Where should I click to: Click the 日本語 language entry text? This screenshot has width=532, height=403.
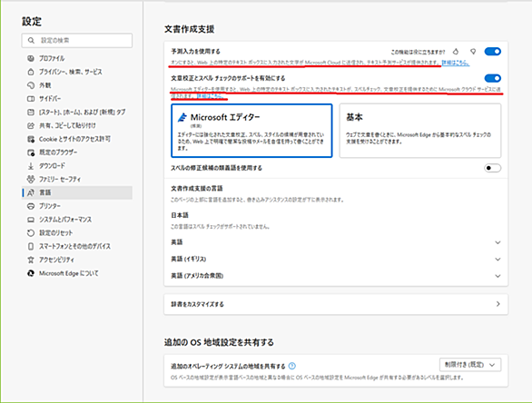point(180,215)
